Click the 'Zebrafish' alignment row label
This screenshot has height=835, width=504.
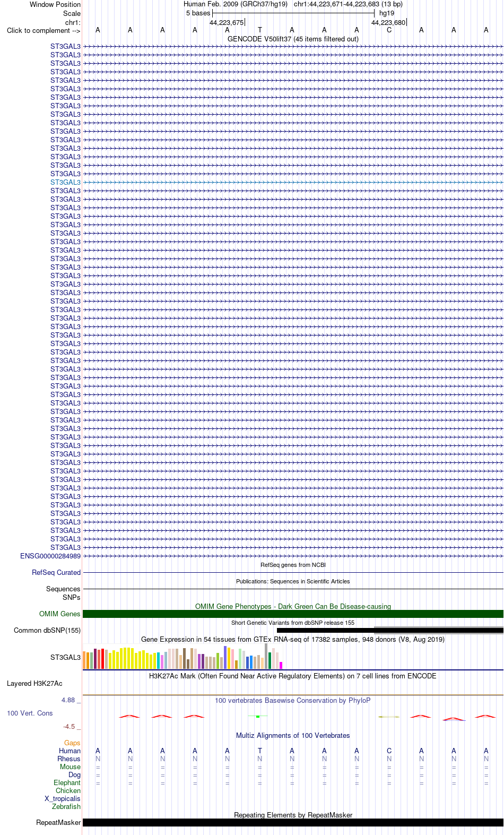(x=66, y=806)
